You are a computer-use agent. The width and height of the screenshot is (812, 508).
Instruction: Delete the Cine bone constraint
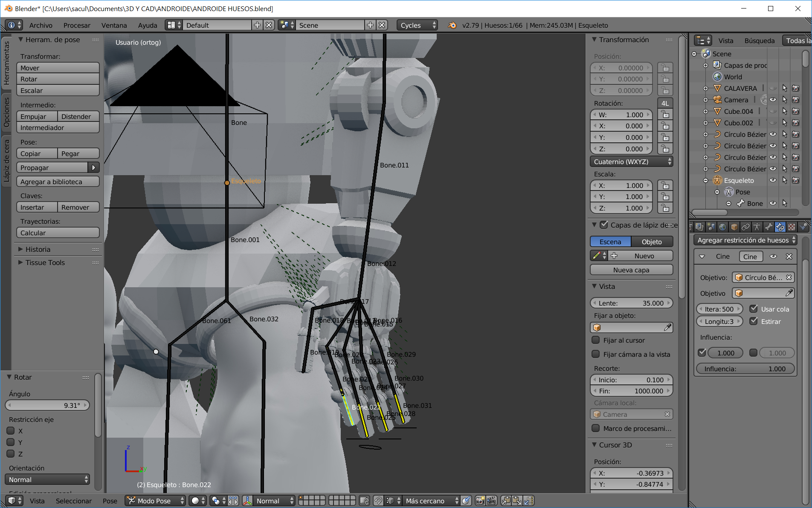(789, 257)
